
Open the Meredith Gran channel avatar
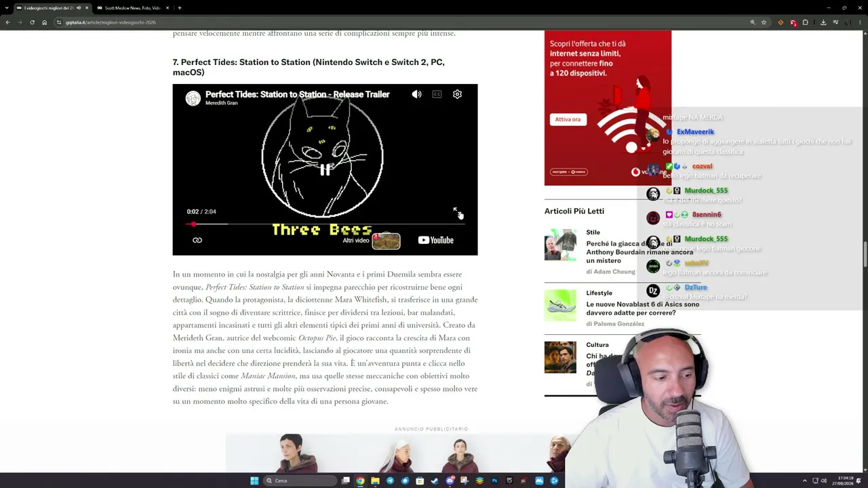193,98
